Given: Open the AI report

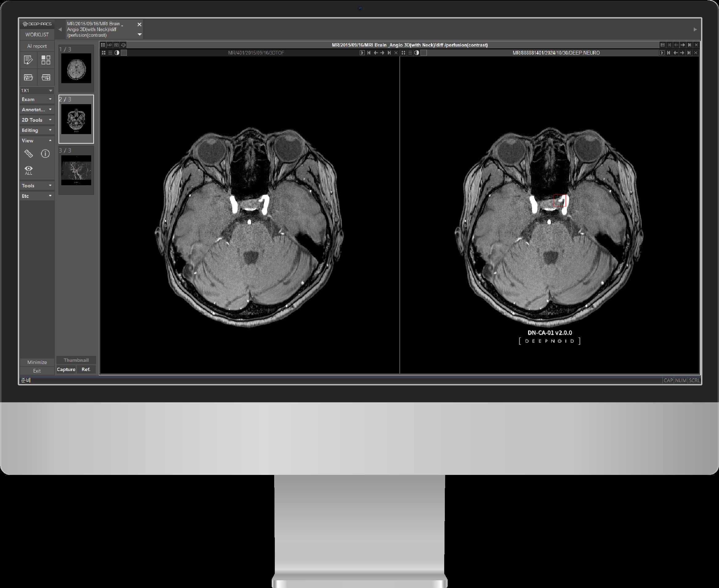Looking at the screenshot, I should [x=37, y=46].
